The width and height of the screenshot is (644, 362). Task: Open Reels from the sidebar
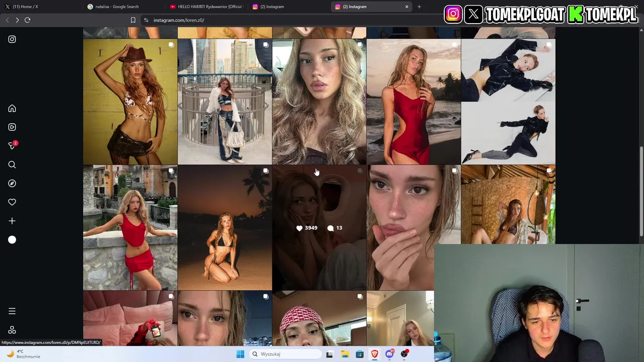[x=12, y=127]
